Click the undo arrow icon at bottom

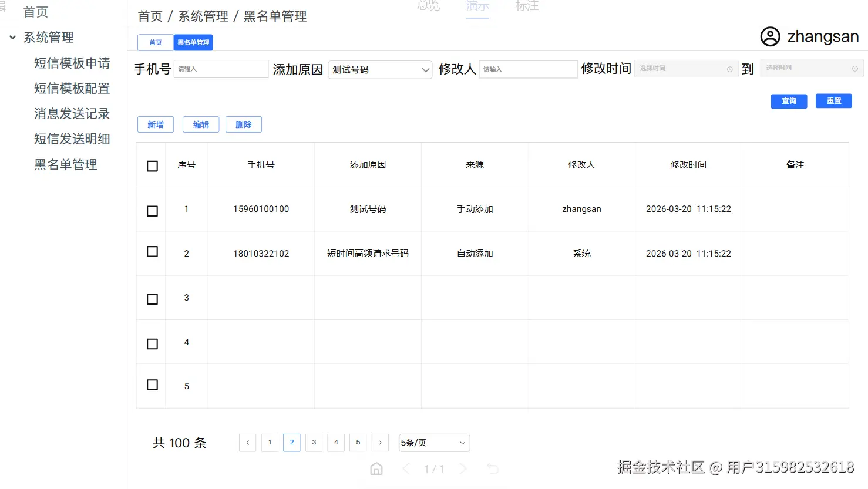(x=493, y=468)
